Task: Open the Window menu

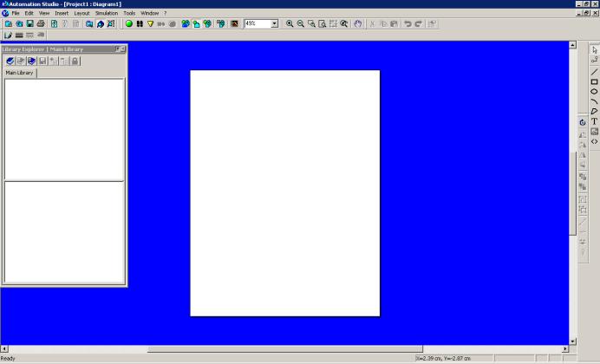Action: click(x=149, y=13)
